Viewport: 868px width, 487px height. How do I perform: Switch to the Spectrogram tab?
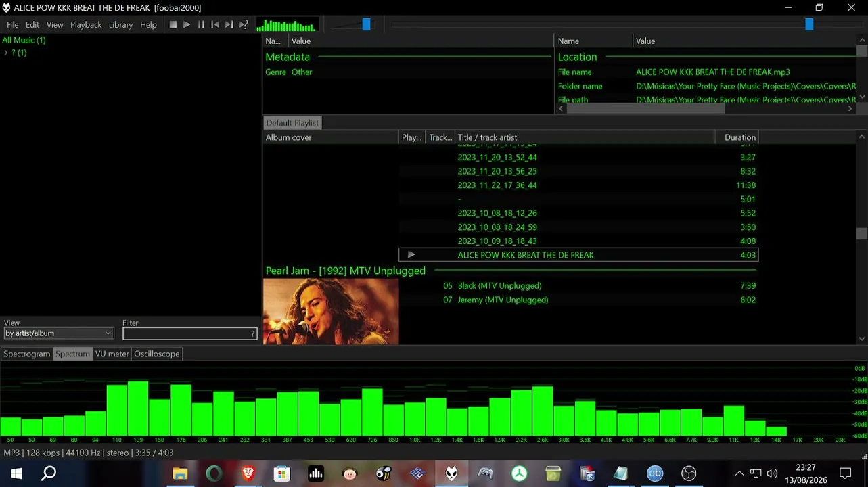click(x=27, y=354)
